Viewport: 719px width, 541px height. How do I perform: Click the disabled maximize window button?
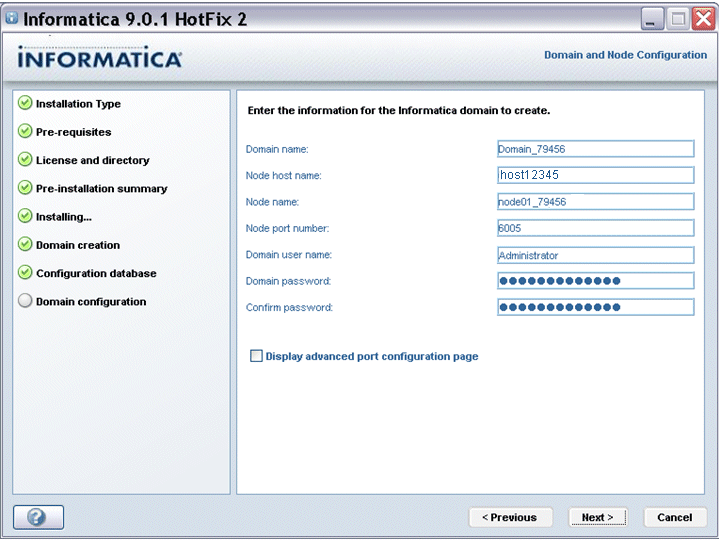(678, 19)
